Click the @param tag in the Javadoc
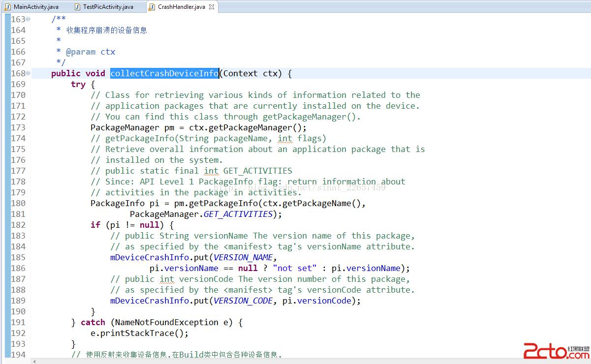 (x=81, y=52)
